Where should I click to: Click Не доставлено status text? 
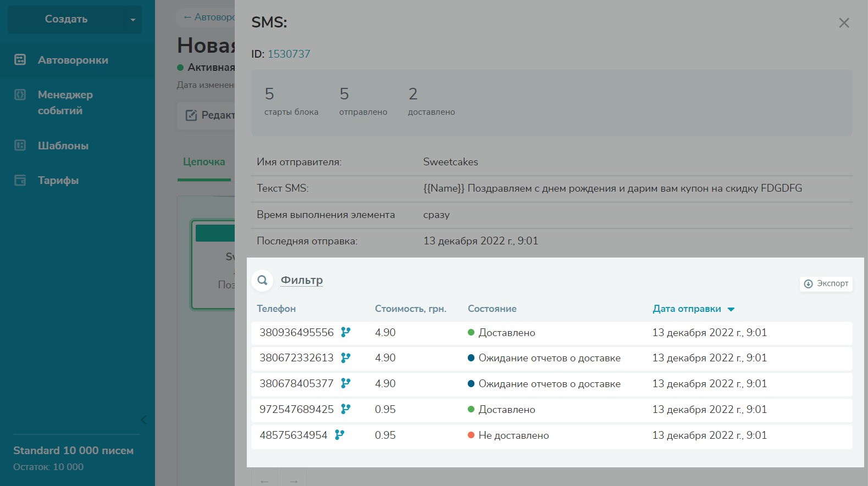point(513,435)
